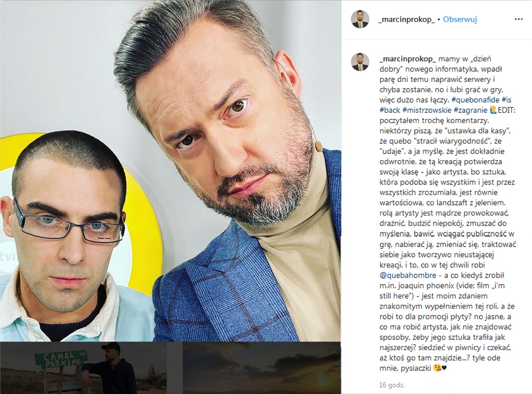Click the emoji before the EDIT text

pos(493,110)
